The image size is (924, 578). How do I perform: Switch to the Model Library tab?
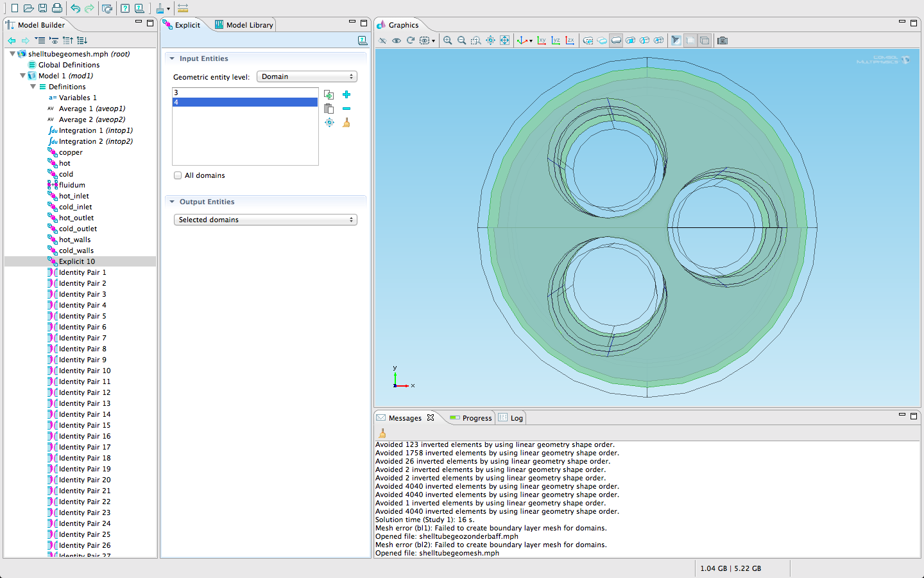click(x=244, y=25)
